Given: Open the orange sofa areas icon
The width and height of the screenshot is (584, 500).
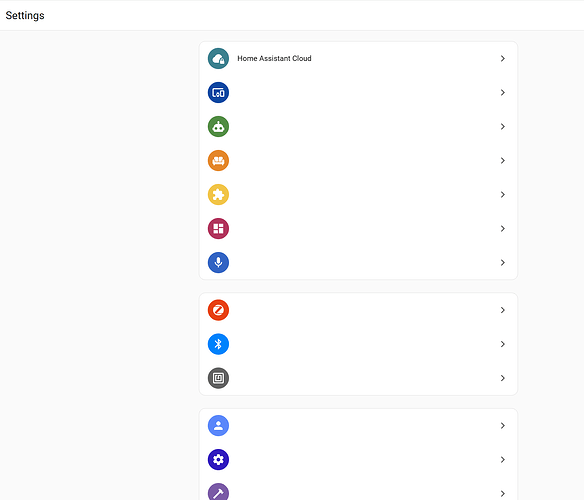Looking at the screenshot, I should pyautogui.click(x=218, y=161).
